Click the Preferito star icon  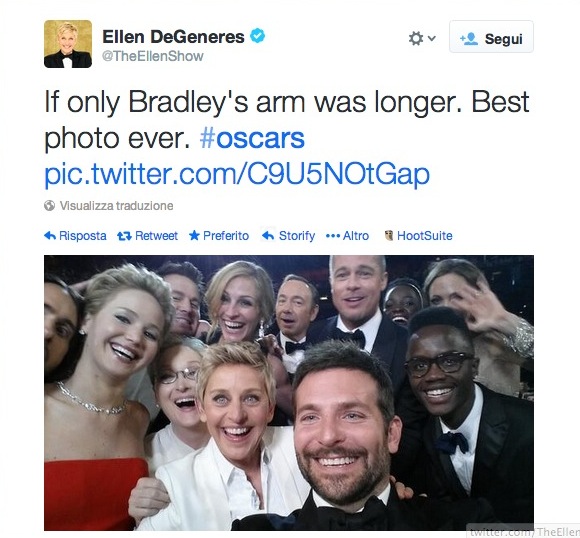point(194,235)
